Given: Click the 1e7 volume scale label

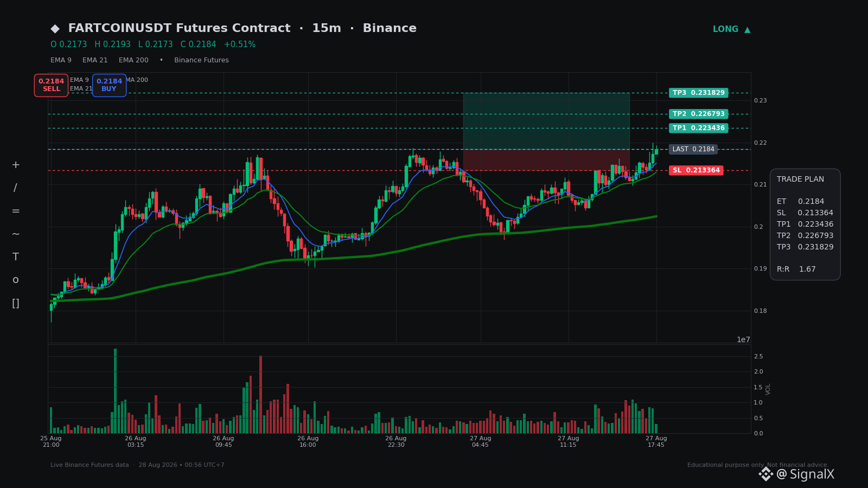Looking at the screenshot, I should pos(743,340).
